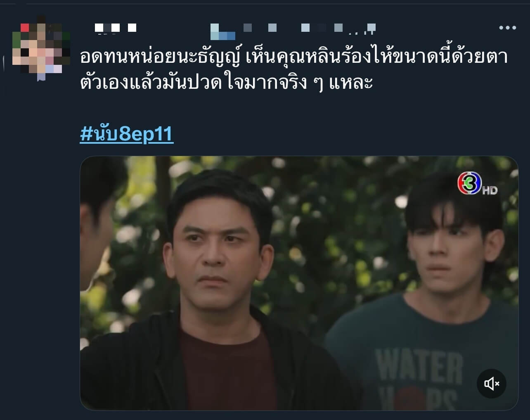Play the embedded video clip

[x=299, y=283]
